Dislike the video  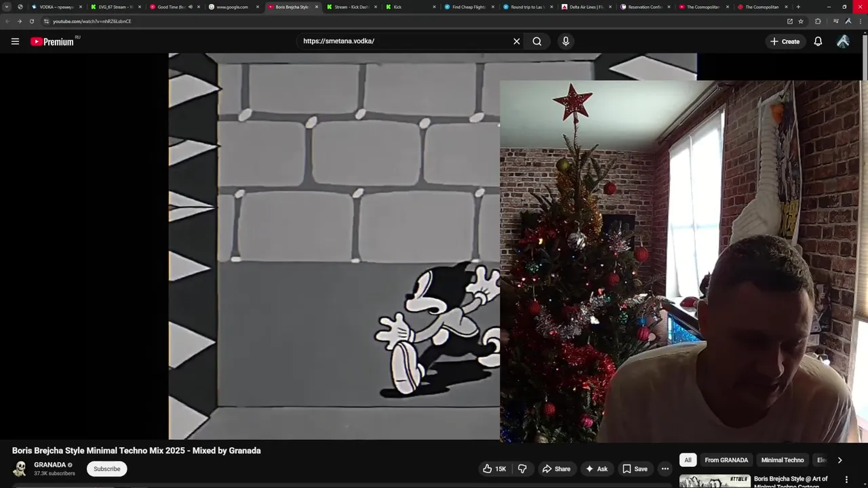pyautogui.click(x=522, y=469)
